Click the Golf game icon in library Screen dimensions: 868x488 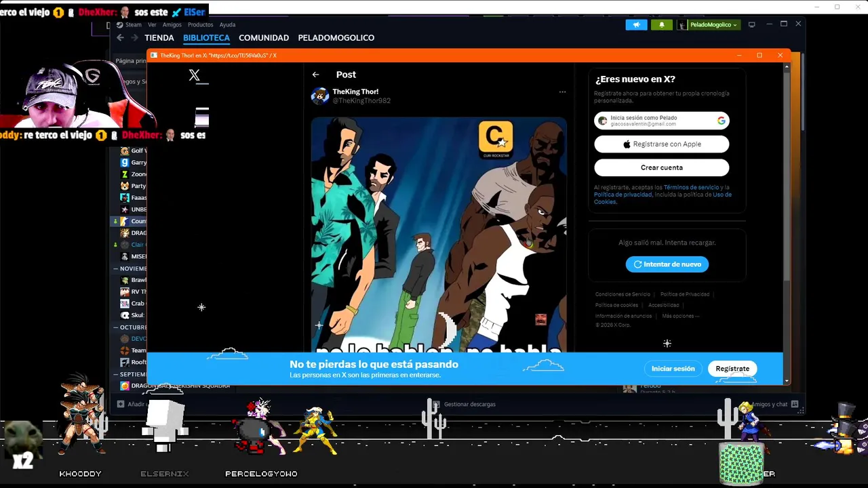125,150
